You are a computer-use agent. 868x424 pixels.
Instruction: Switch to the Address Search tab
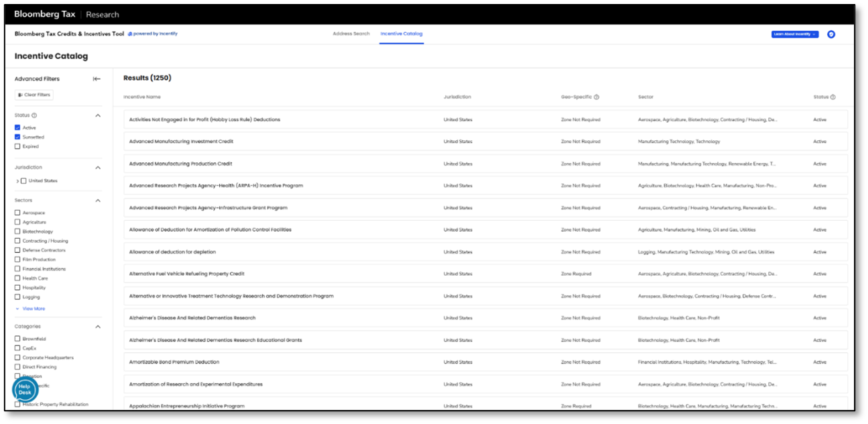click(351, 34)
